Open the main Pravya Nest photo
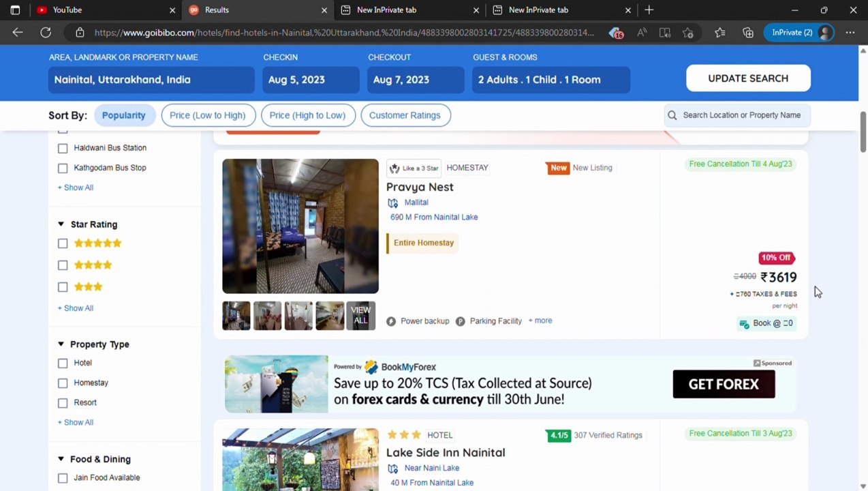This screenshot has width=868, height=491. click(x=300, y=226)
